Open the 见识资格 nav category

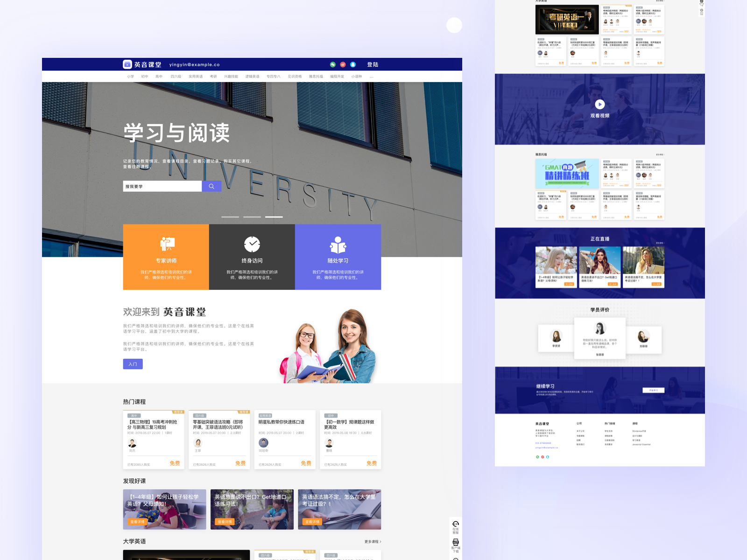tap(295, 77)
